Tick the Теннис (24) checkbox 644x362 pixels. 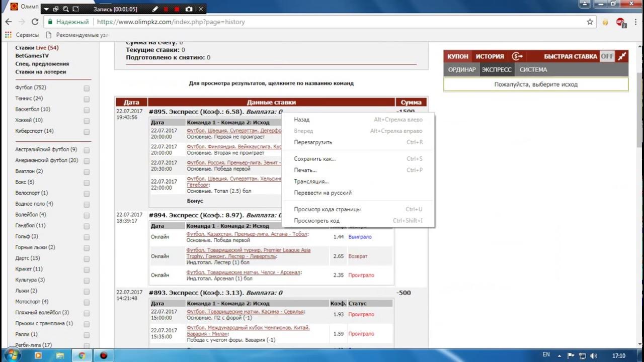pyautogui.click(x=87, y=99)
